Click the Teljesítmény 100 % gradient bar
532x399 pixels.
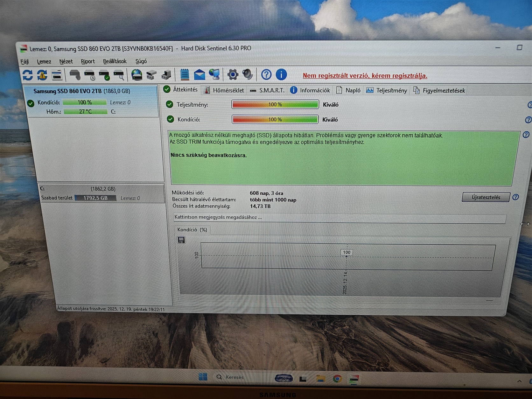275,104
